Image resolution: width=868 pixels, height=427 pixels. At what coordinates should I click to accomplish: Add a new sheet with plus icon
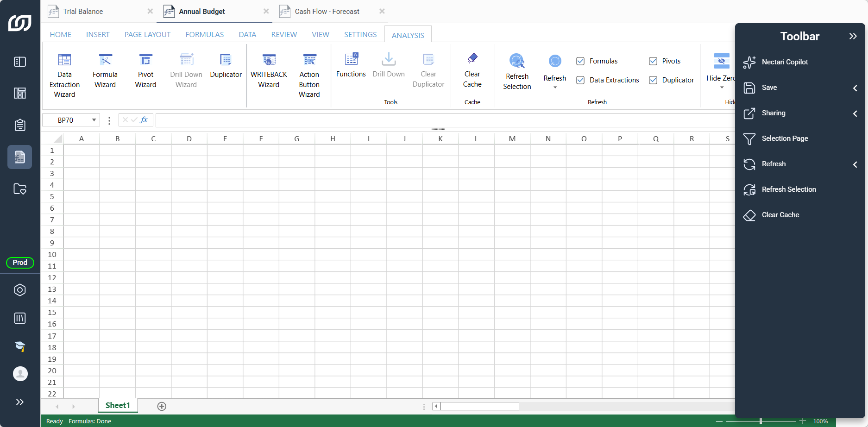click(x=162, y=406)
